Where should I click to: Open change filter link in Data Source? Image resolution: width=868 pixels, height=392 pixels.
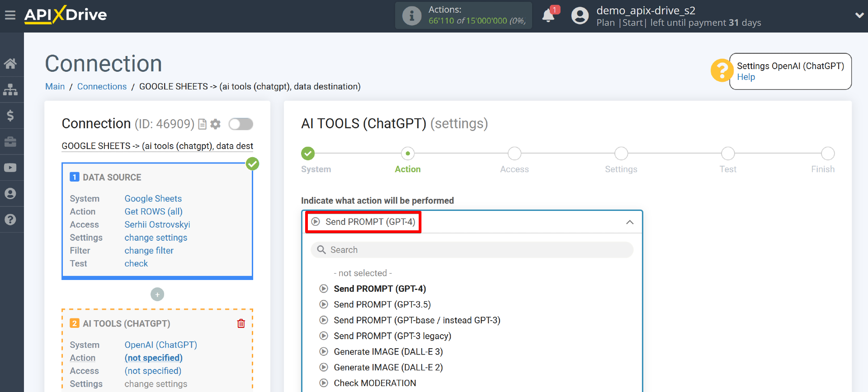point(149,251)
